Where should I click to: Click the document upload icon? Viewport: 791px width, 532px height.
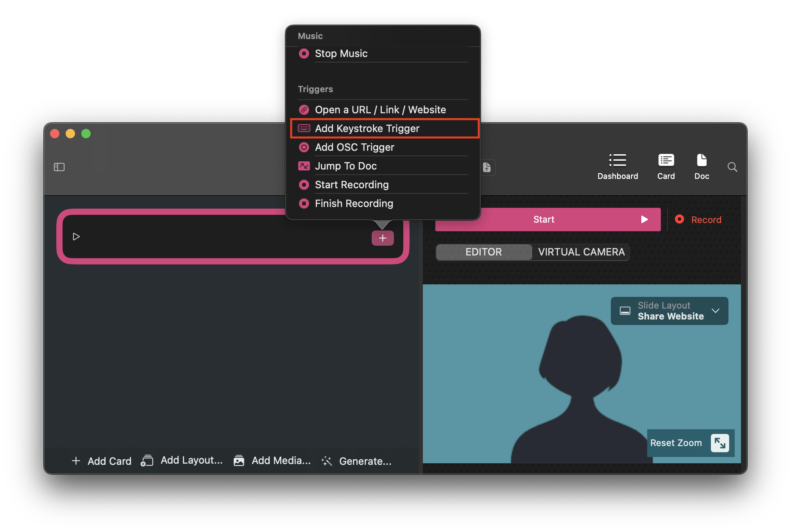pyautogui.click(x=487, y=168)
